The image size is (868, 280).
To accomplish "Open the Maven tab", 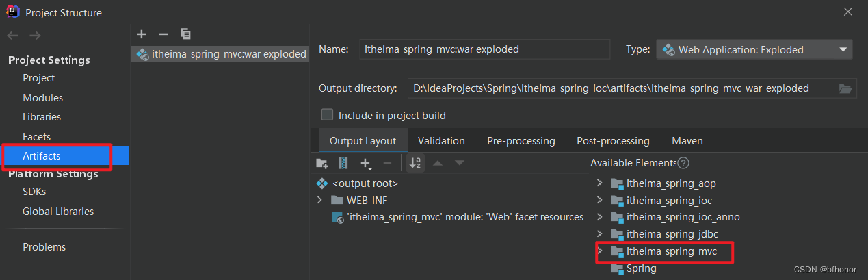I will 687,141.
